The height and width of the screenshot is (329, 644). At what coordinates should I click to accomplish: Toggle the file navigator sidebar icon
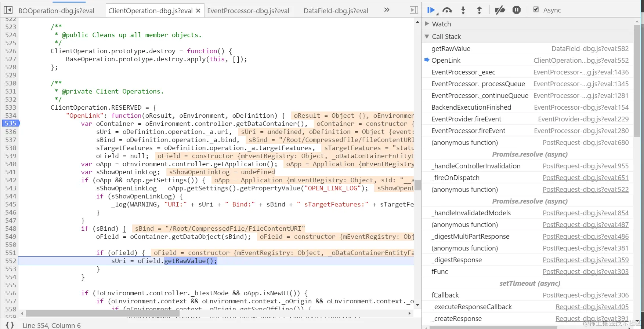8,10
